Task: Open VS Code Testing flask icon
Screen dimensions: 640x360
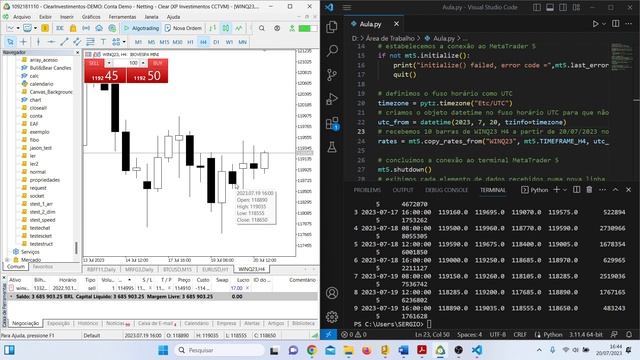Action: point(332,147)
